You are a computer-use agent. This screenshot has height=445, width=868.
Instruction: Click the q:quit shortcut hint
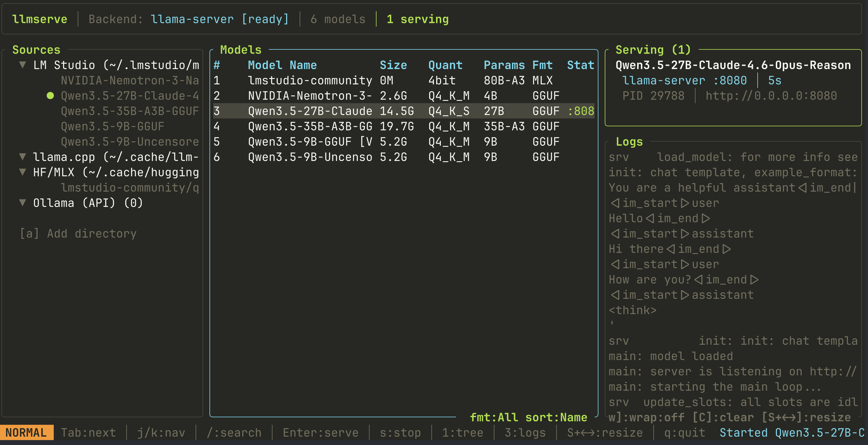coord(684,433)
